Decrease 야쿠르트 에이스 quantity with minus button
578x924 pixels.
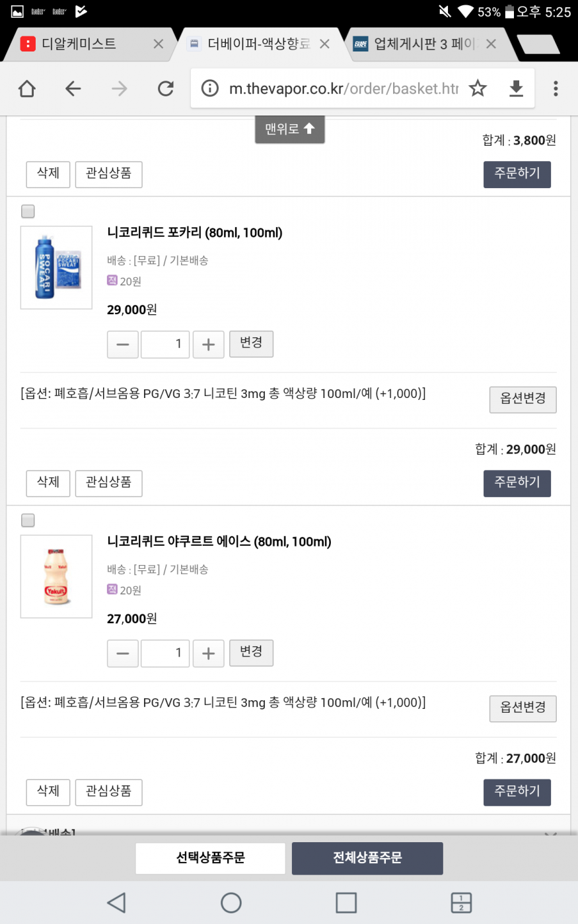123,653
